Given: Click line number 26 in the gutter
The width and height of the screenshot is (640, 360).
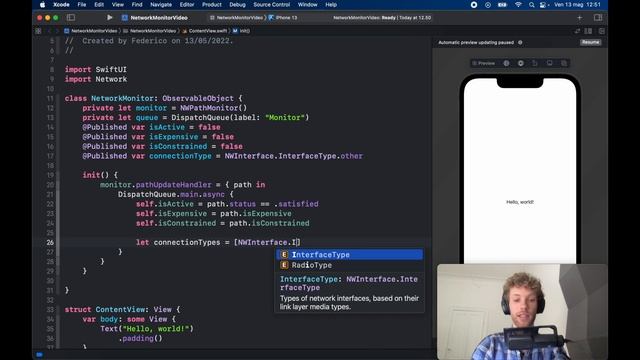Looking at the screenshot, I should click(x=50, y=242).
